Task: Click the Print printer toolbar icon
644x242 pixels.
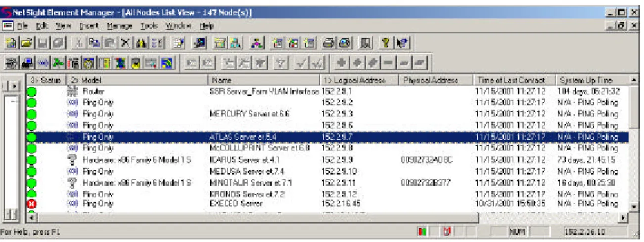Action: 328,43
